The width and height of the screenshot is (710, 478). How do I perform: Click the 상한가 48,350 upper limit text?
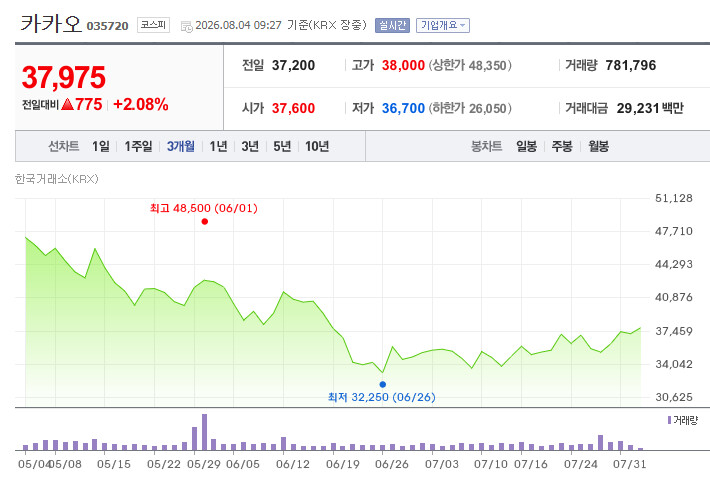click(470, 65)
